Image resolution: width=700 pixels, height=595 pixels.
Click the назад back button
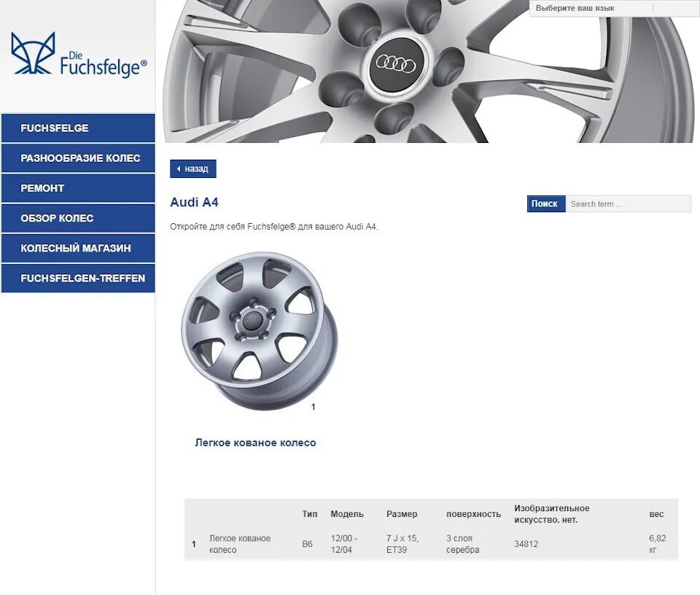pyautogui.click(x=192, y=168)
